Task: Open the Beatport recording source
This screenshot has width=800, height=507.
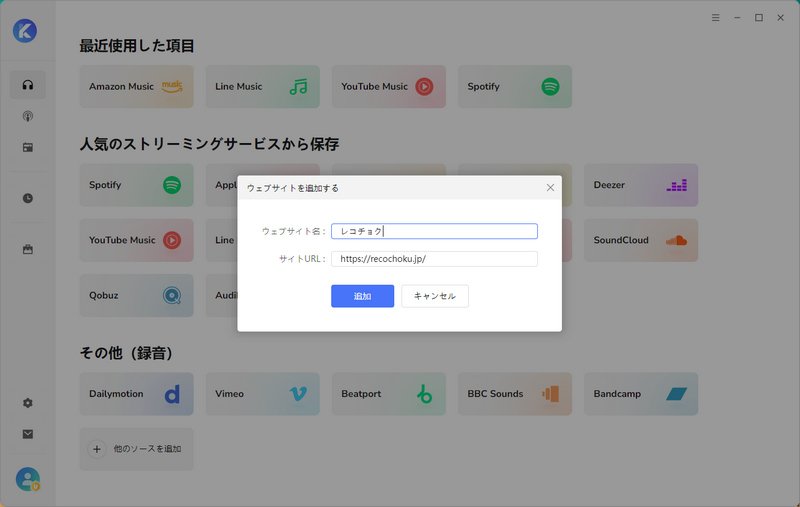Action: tap(389, 394)
